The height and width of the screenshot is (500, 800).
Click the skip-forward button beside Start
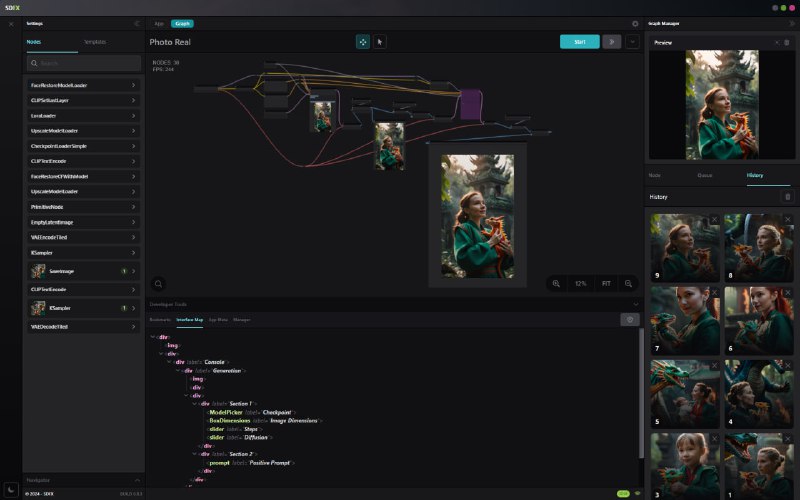(x=610, y=42)
